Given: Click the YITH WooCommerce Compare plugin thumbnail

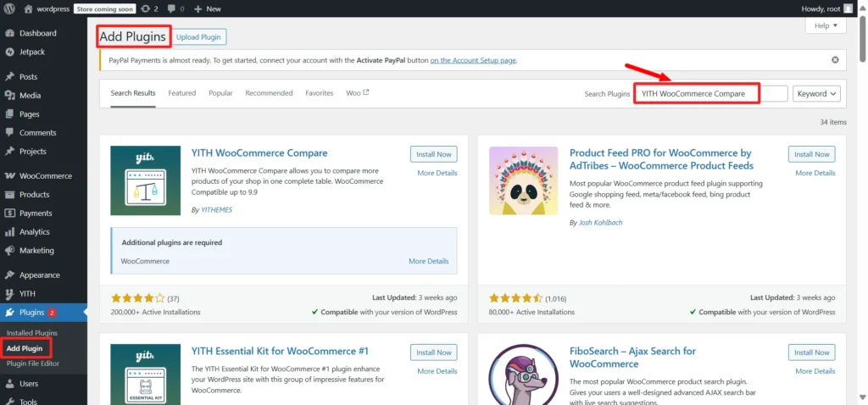Looking at the screenshot, I should [x=146, y=180].
